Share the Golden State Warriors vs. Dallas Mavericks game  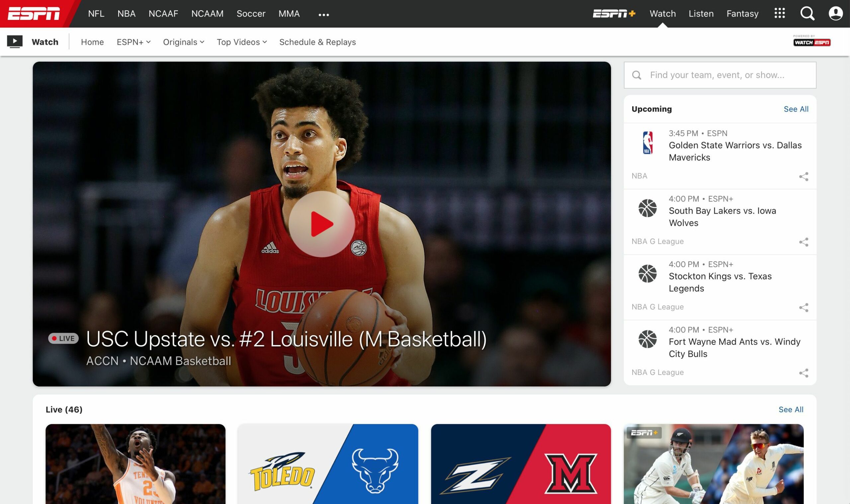tap(804, 177)
